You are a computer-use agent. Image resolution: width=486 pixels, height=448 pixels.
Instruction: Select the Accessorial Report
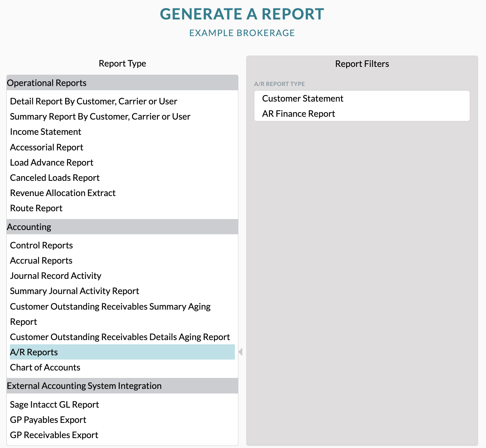[x=46, y=147]
